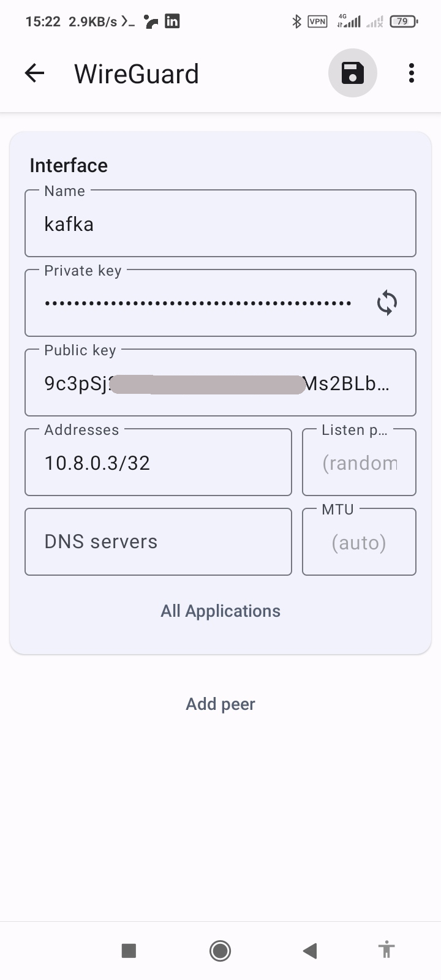Tap the Add peer button
This screenshot has height=980, width=441.
click(221, 704)
